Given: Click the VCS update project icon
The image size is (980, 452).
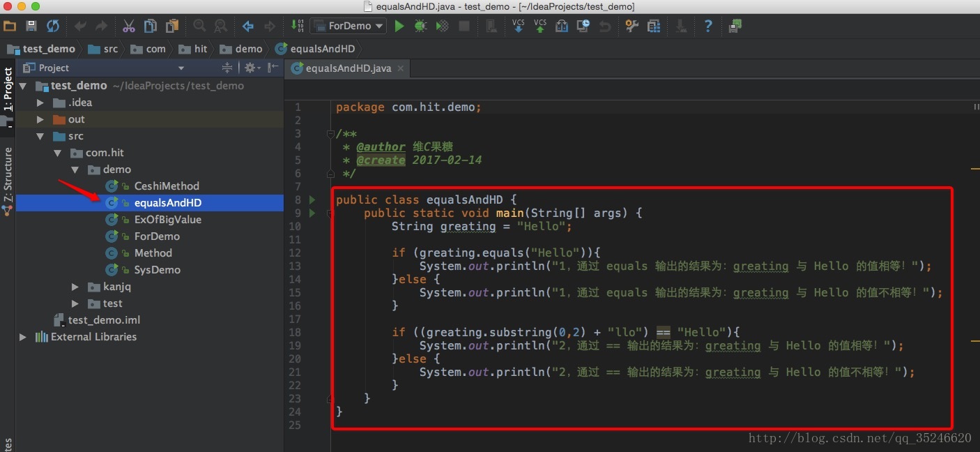Looking at the screenshot, I should tap(519, 26).
